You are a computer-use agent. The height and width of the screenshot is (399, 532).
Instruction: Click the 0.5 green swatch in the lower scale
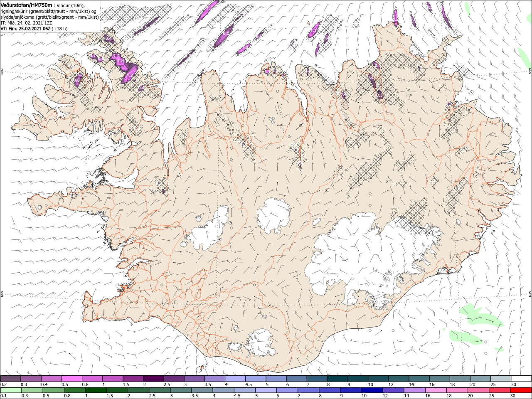pyautogui.click(x=53, y=390)
